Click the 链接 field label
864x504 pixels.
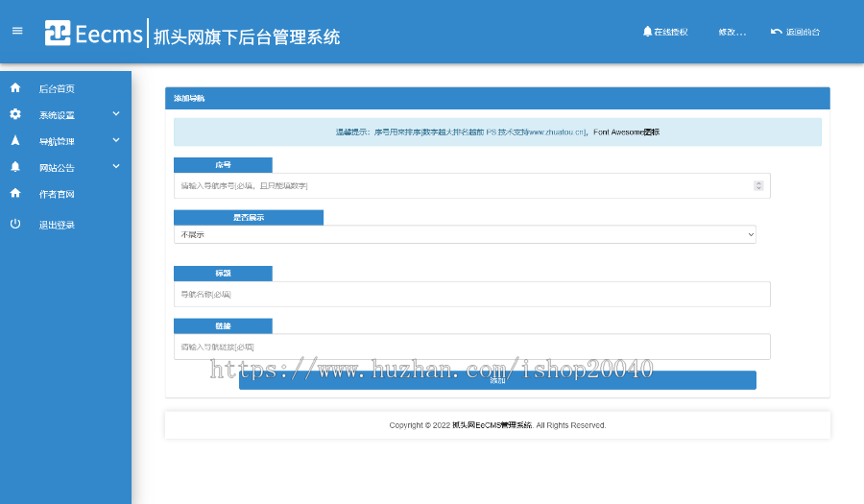pyautogui.click(x=223, y=326)
